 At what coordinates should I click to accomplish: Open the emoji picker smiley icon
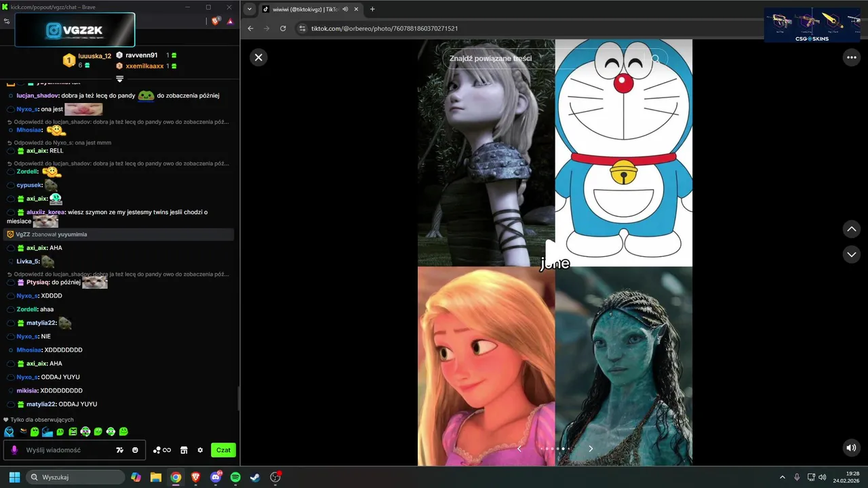[x=135, y=450]
